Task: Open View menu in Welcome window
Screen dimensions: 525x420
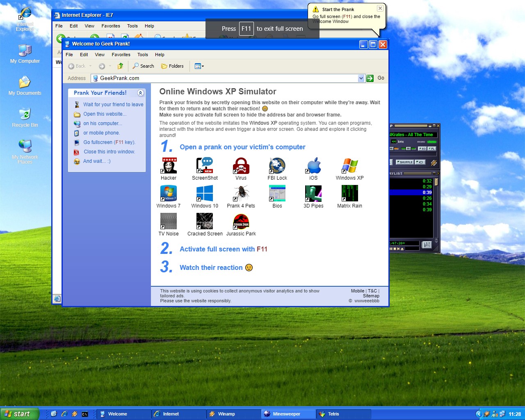Action: pyautogui.click(x=100, y=55)
